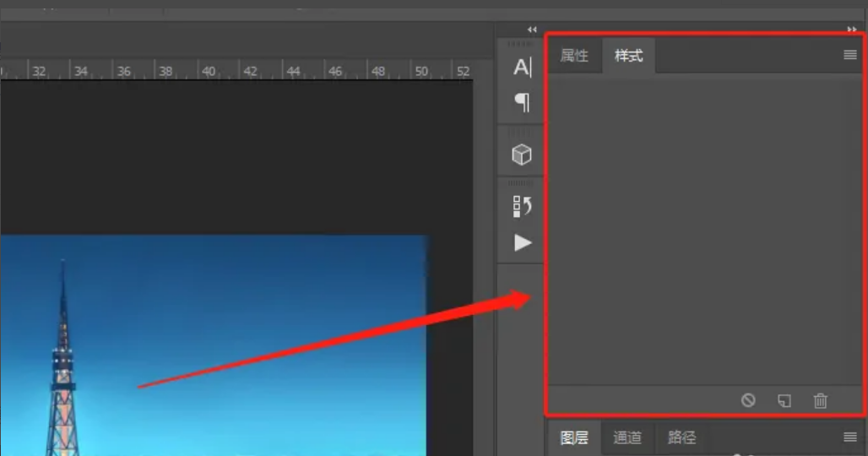Open the Paragraph panel icon

point(523,102)
